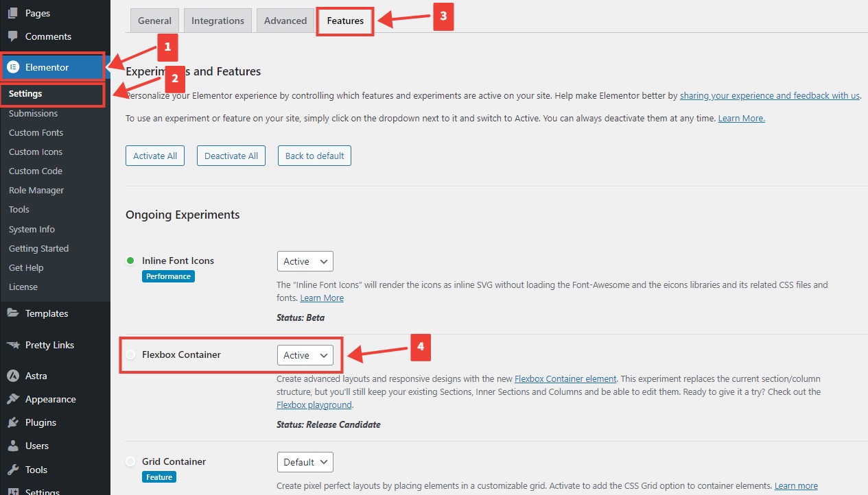This screenshot has height=495, width=868.
Task: Switch to the Advanced tab
Action: click(x=285, y=21)
